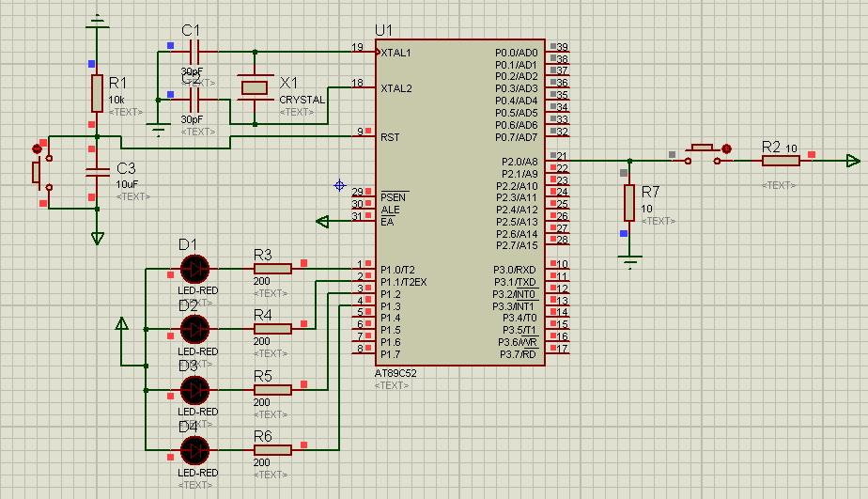The height and width of the screenshot is (499, 868).
Task: Click pin number 17 on U1
Action: coord(563,349)
